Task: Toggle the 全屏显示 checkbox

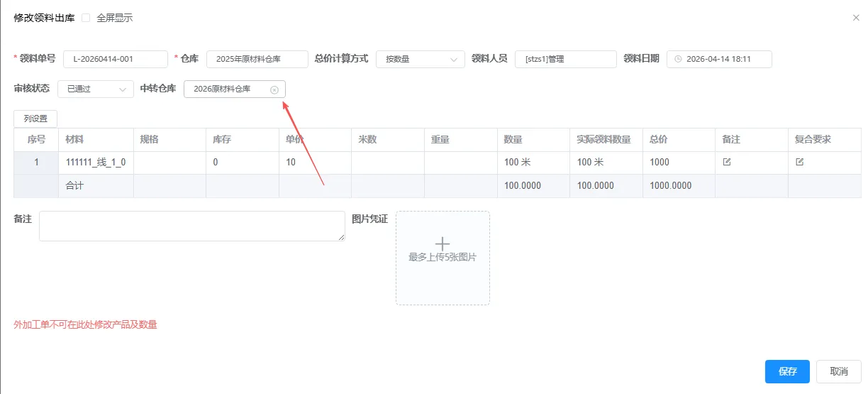Action: tap(86, 18)
